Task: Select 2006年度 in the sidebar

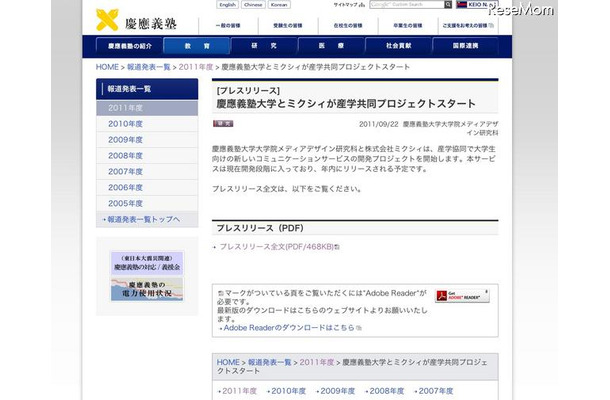Action: (147, 188)
